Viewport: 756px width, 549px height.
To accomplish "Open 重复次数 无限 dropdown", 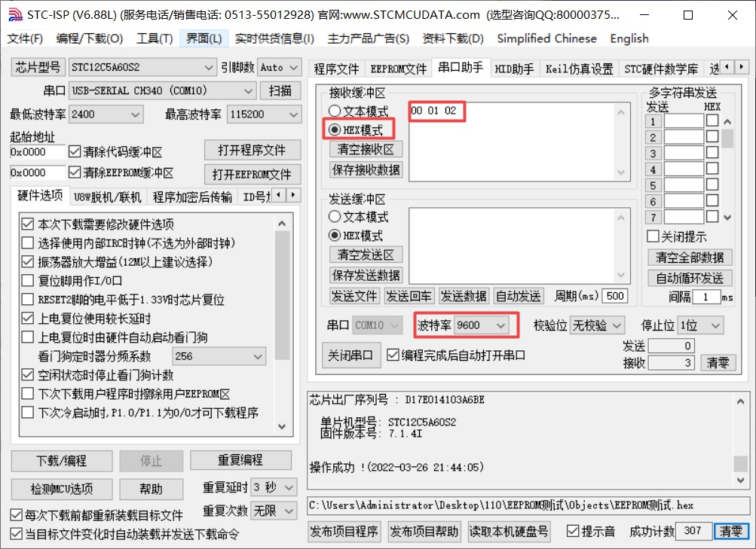I will click(274, 511).
